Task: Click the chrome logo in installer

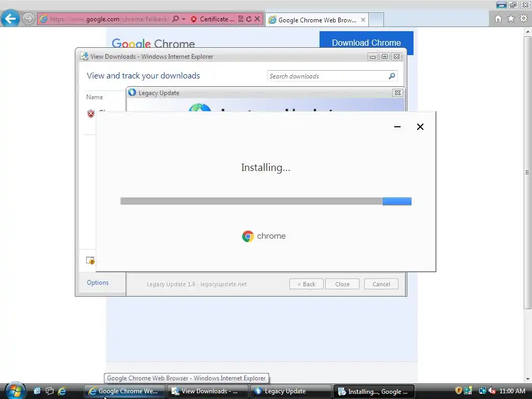Action: click(264, 236)
